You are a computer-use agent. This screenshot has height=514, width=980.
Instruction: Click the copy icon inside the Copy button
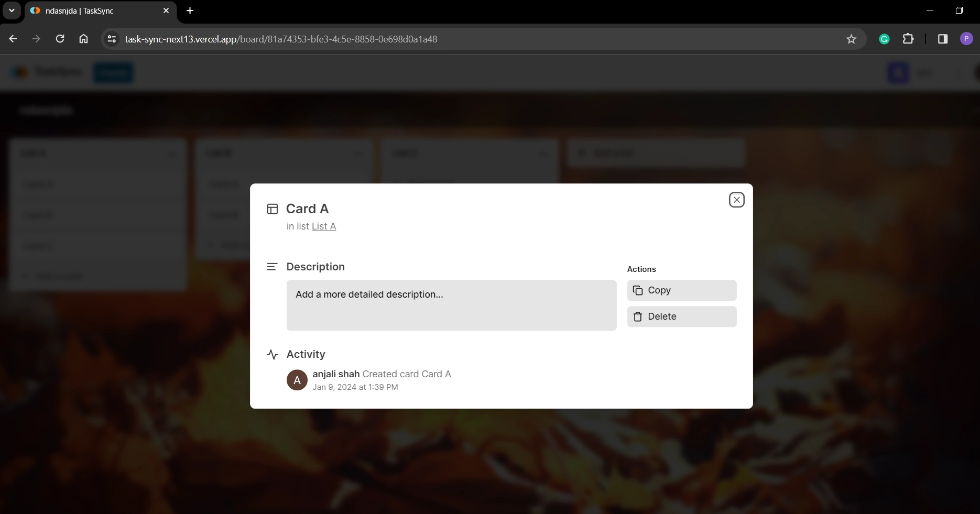point(638,291)
